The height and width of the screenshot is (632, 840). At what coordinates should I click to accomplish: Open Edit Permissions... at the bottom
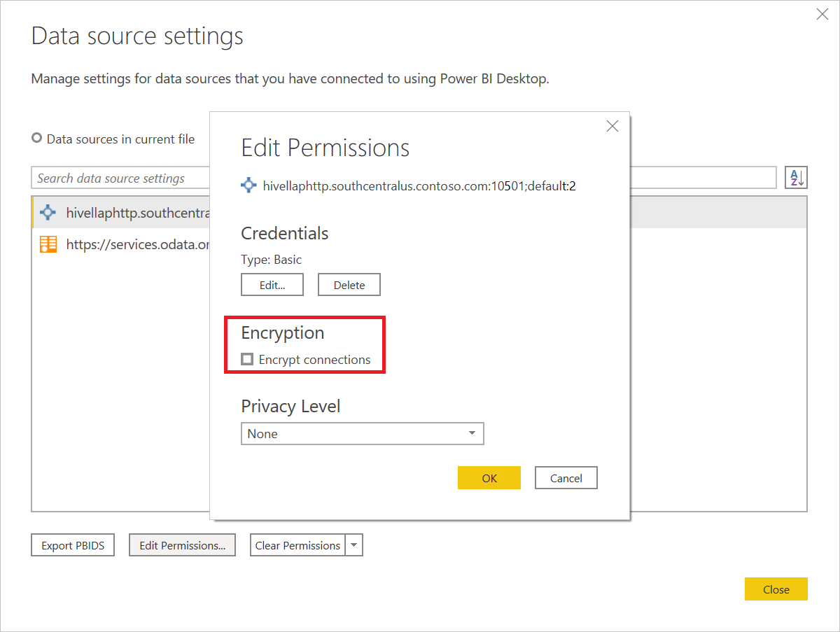point(182,545)
